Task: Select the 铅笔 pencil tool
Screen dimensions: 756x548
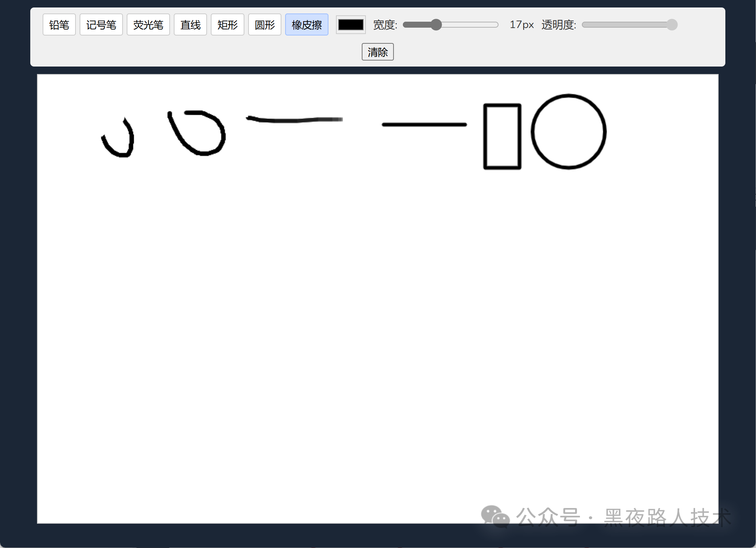Action: (x=59, y=25)
